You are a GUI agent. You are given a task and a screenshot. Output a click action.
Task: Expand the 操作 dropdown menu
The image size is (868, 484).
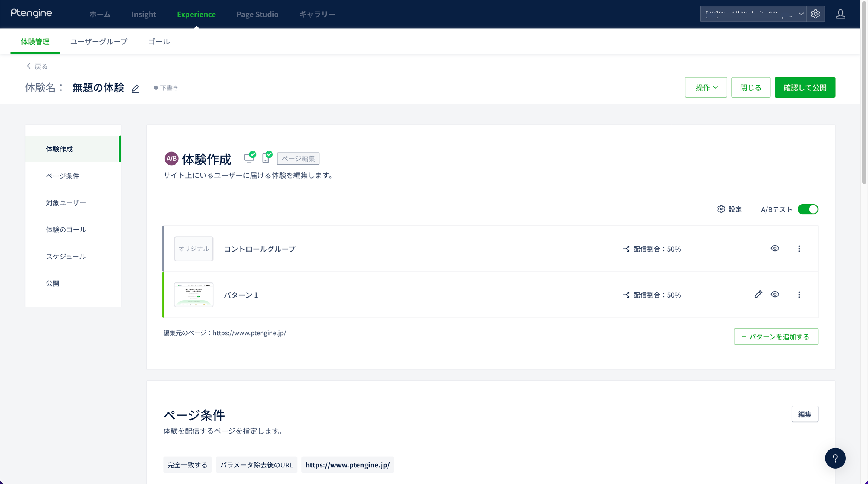[706, 87]
